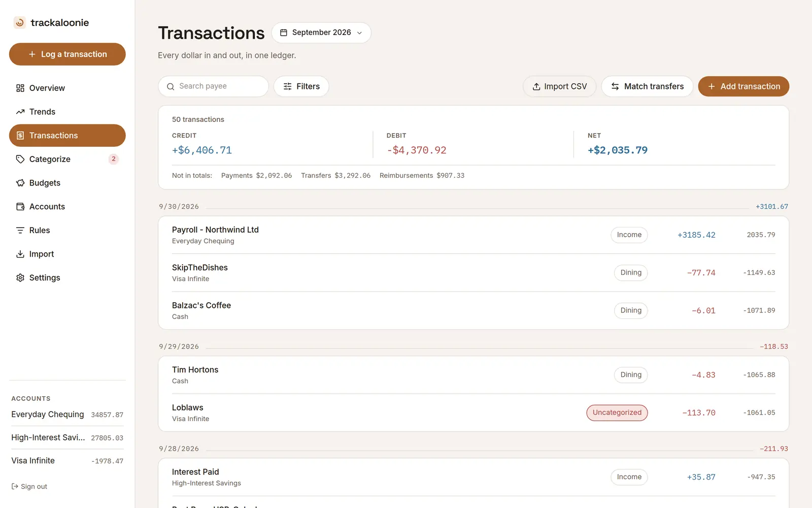This screenshot has width=812, height=508.
Task: Click the Budgets piggy bank icon
Action: 20,183
